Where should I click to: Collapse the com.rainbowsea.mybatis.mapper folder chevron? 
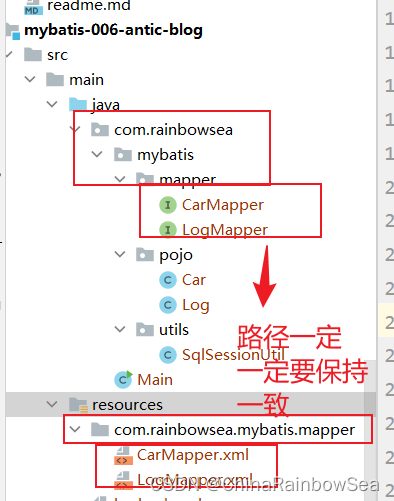pos(75,429)
